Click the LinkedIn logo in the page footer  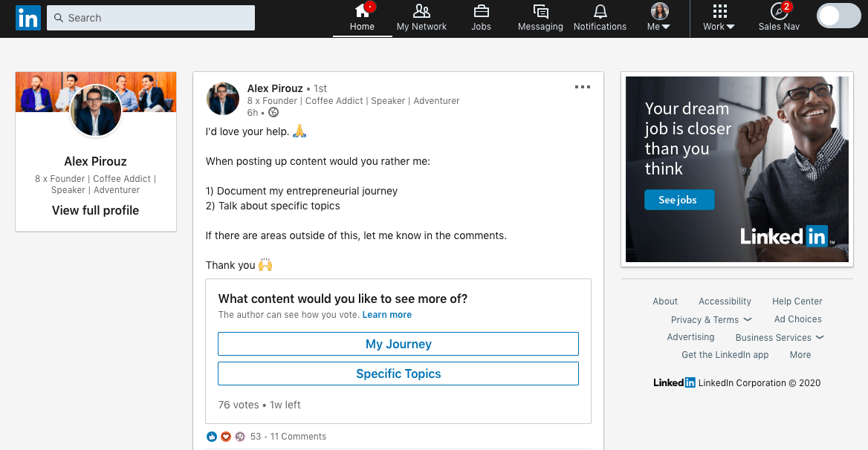click(674, 382)
